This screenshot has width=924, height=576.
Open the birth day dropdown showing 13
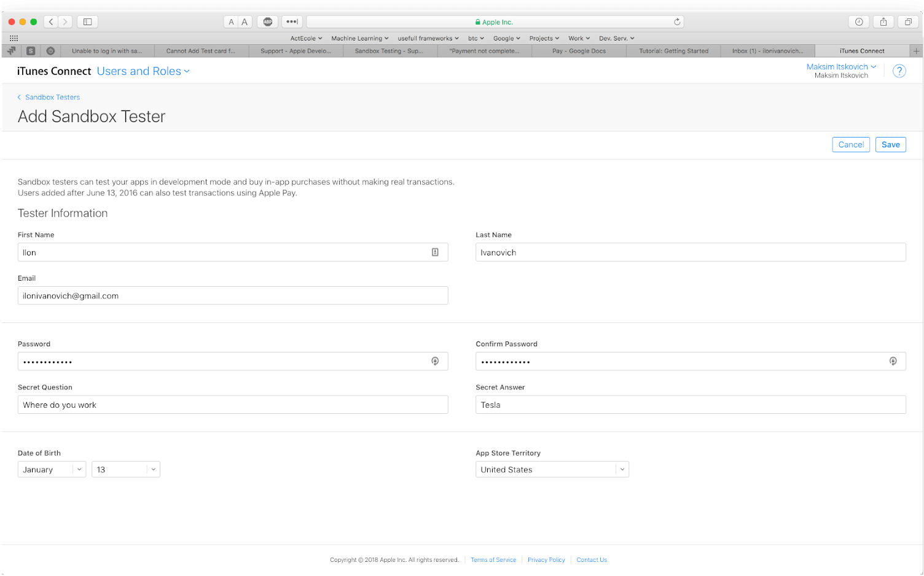click(x=126, y=469)
